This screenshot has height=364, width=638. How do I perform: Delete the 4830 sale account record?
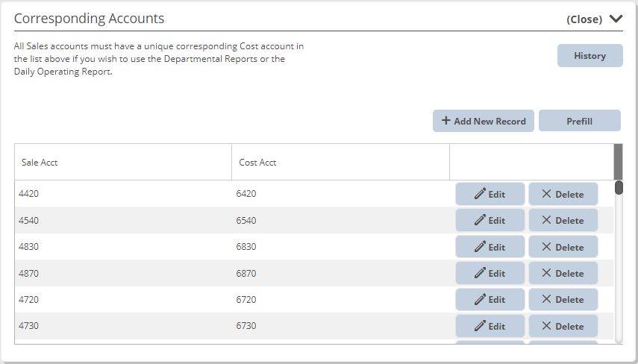click(563, 247)
